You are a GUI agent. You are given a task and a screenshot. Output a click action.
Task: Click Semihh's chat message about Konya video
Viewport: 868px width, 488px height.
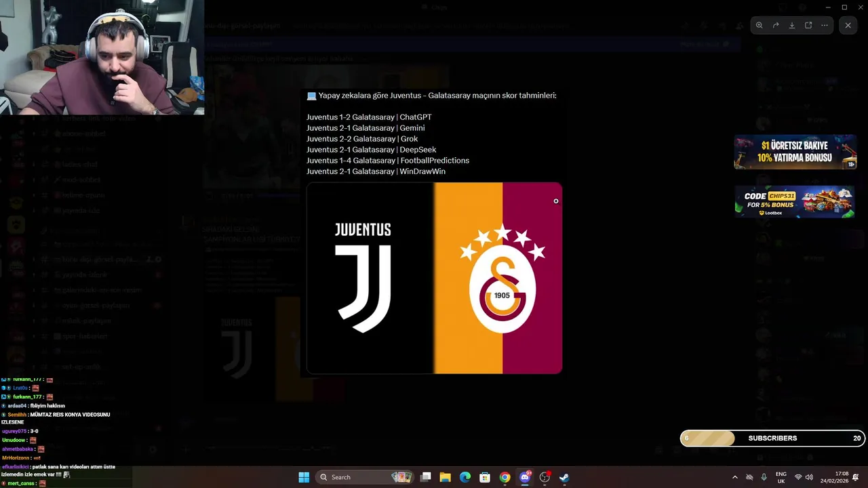point(56,418)
